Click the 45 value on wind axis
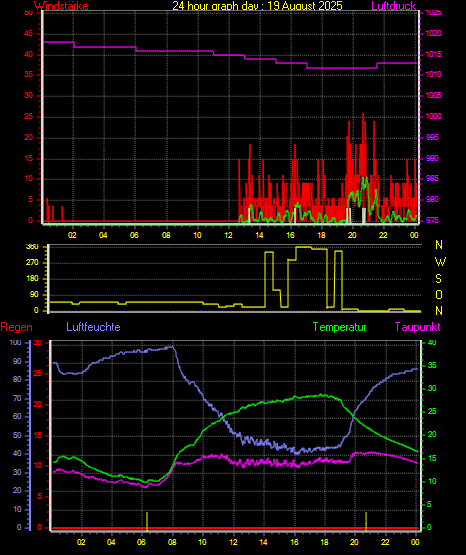Screen dimensions: 466x555 [28, 34]
